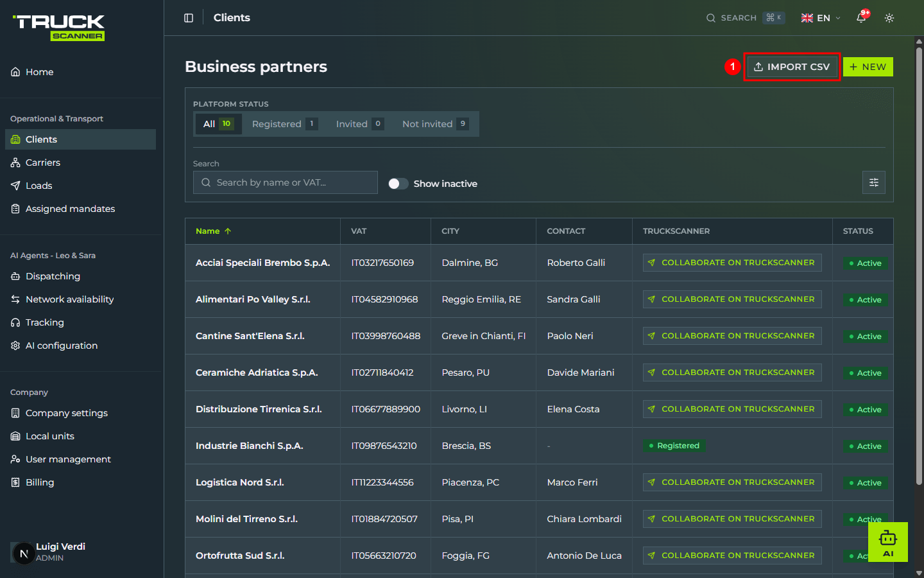Open Tracking via its headset icon
The image size is (924, 578).
tap(15, 322)
